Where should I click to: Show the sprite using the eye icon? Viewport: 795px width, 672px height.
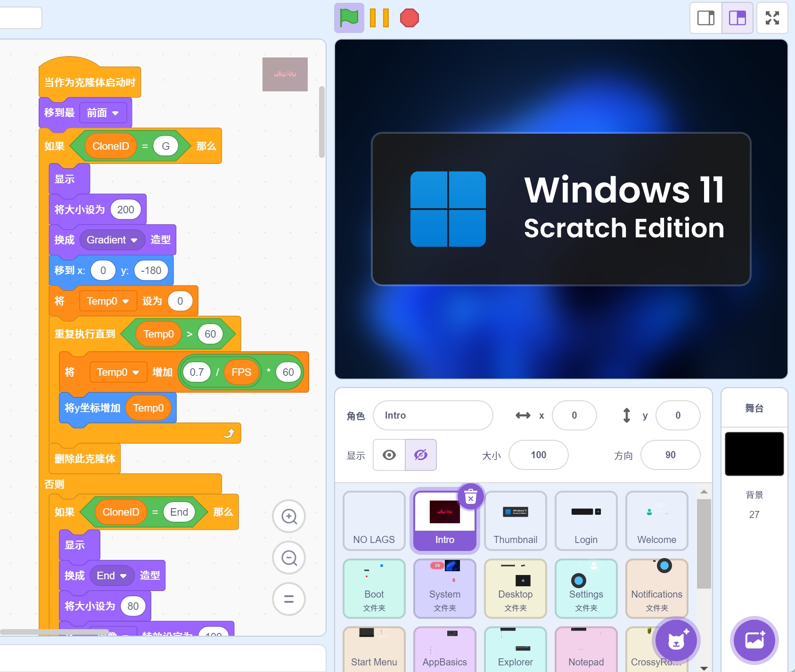[x=389, y=455]
